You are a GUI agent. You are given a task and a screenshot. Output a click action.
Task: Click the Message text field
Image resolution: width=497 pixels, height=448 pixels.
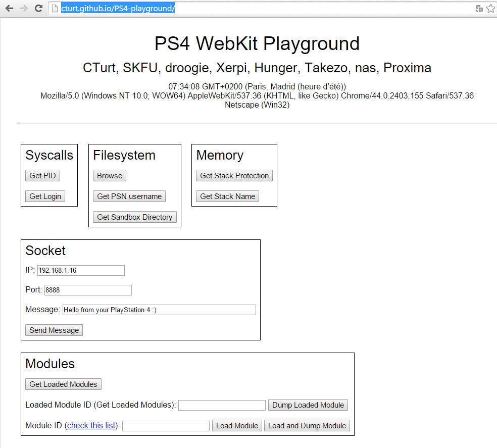point(159,310)
